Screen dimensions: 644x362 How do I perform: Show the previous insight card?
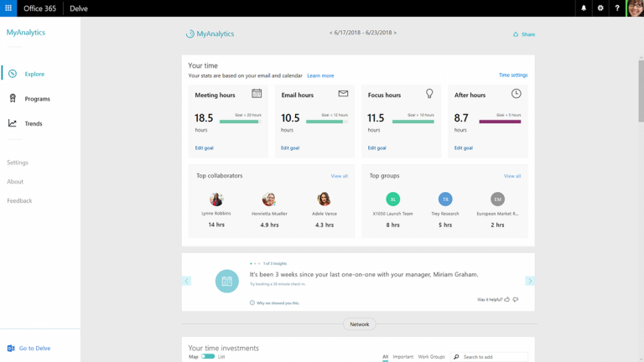[x=186, y=282]
